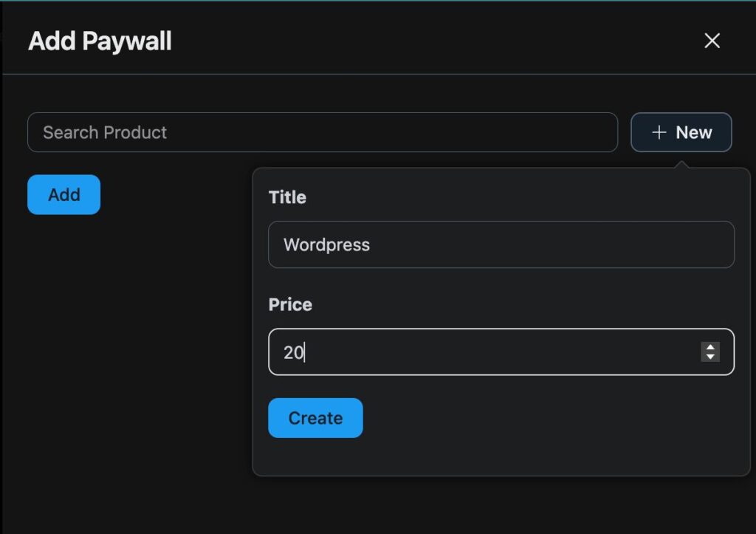Screen dimensions: 756x534
Task: Click the plus icon on the New button
Action: click(x=659, y=132)
